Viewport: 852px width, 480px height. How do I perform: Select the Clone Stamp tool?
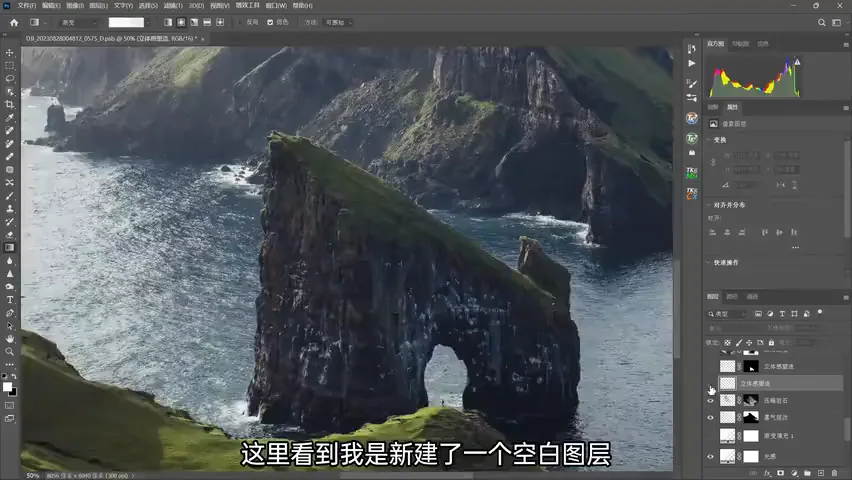(10, 209)
